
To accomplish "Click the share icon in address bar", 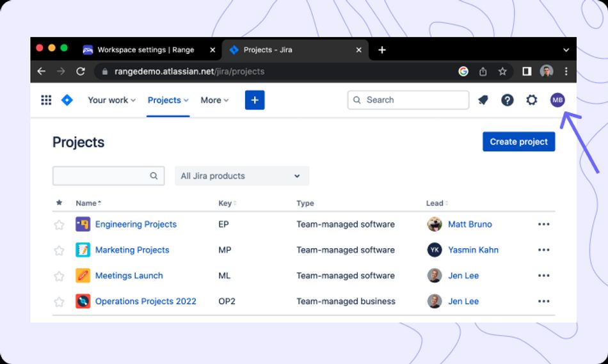I will [x=483, y=71].
